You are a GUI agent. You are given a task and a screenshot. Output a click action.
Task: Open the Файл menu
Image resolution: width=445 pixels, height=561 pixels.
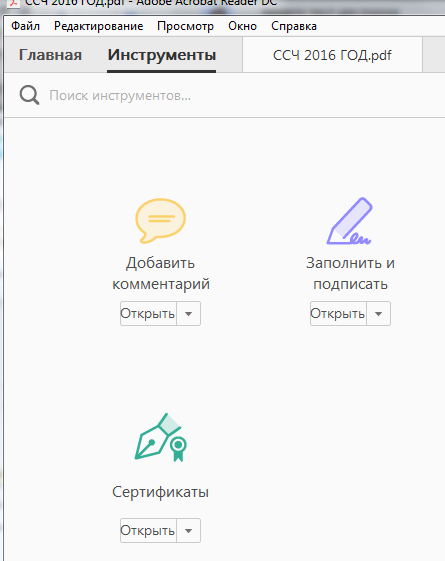tap(25, 26)
